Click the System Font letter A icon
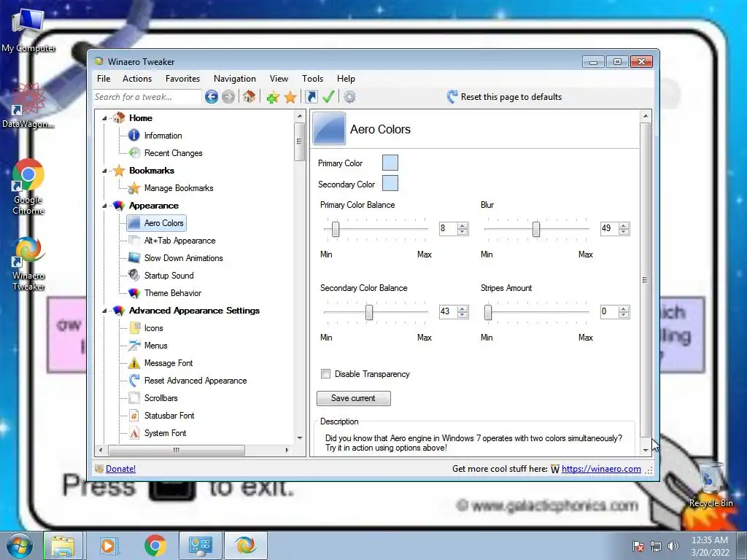Viewport: 747px width, 560px height. [x=134, y=433]
